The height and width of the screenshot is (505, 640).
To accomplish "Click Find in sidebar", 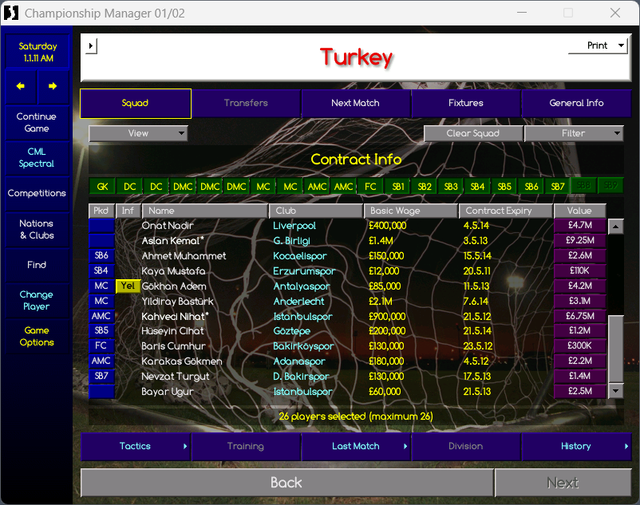I will tap(37, 265).
